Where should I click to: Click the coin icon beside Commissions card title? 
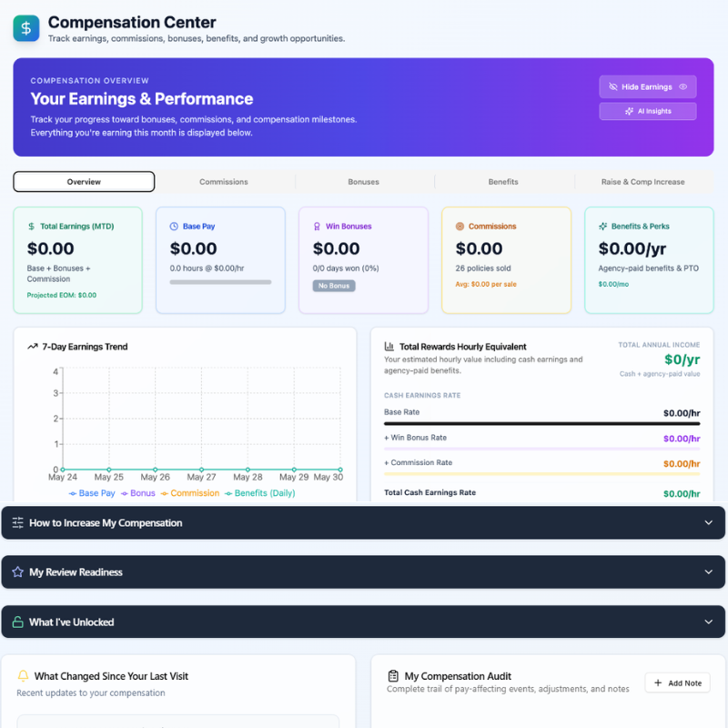click(460, 226)
